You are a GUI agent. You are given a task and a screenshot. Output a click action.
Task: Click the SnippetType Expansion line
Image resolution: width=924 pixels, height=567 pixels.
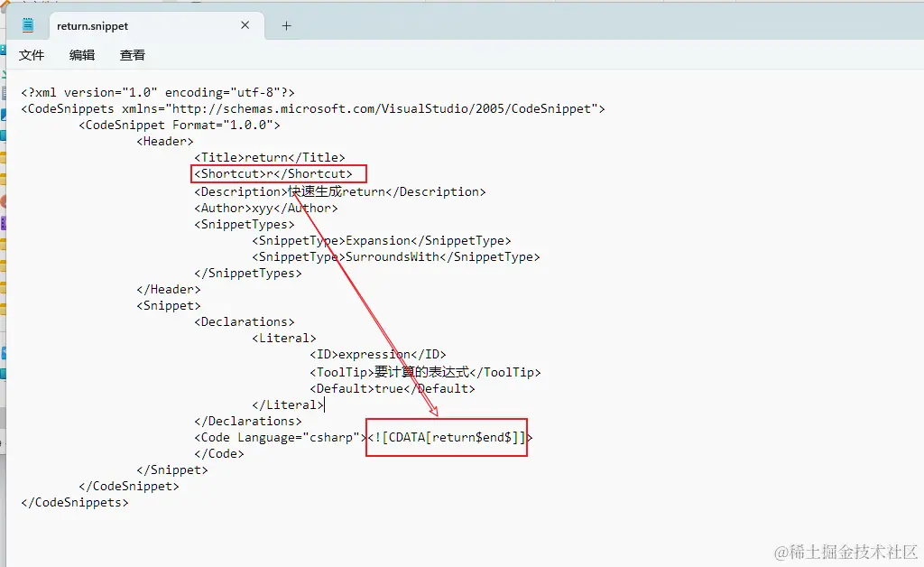click(382, 240)
